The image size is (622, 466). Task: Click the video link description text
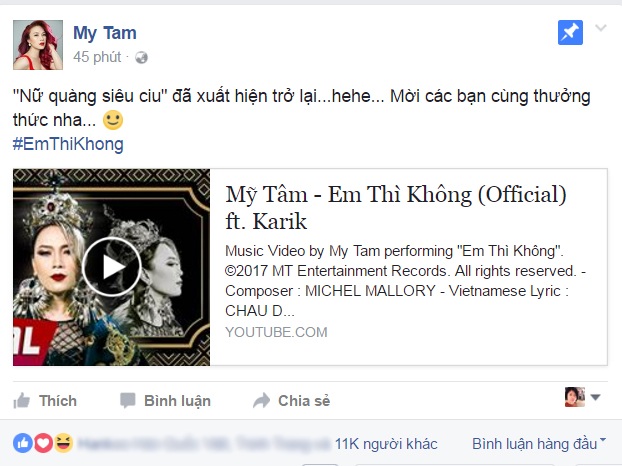(x=405, y=281)
